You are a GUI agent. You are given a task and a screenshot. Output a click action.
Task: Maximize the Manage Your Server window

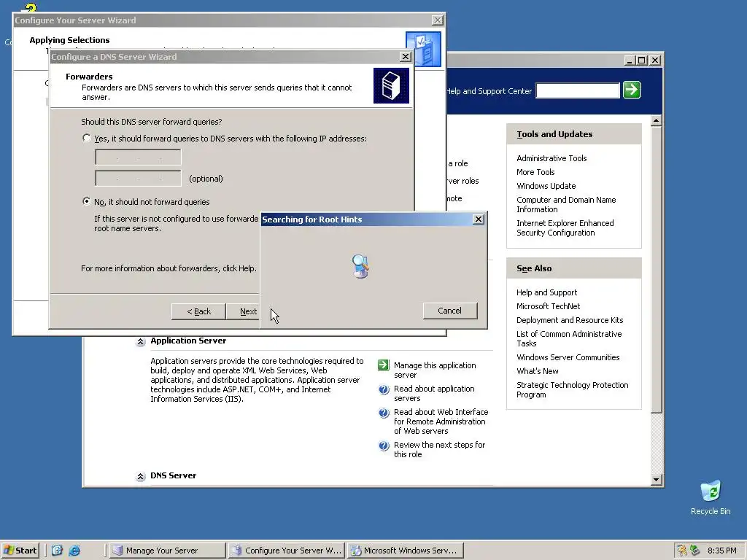[641, 61]
